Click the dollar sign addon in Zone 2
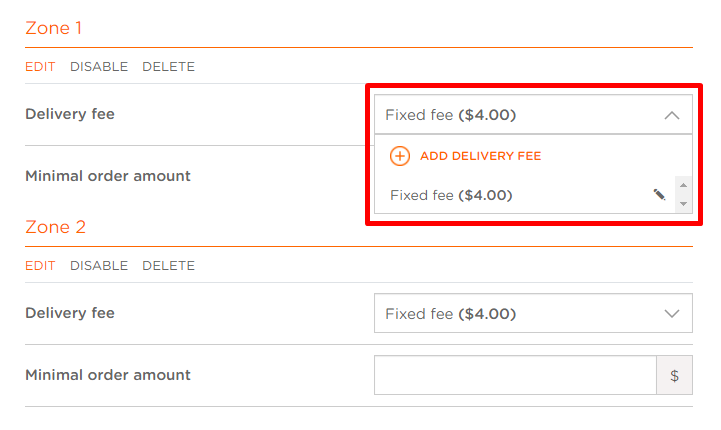Image resolution: width=721 pixels, height=430 pixels. point(674,375)
